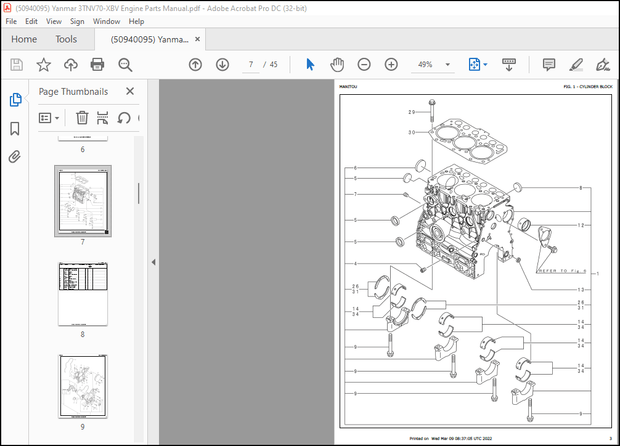The image size is (620, 446).
Task: Click the Save file icon
Action: coord(16,64)
